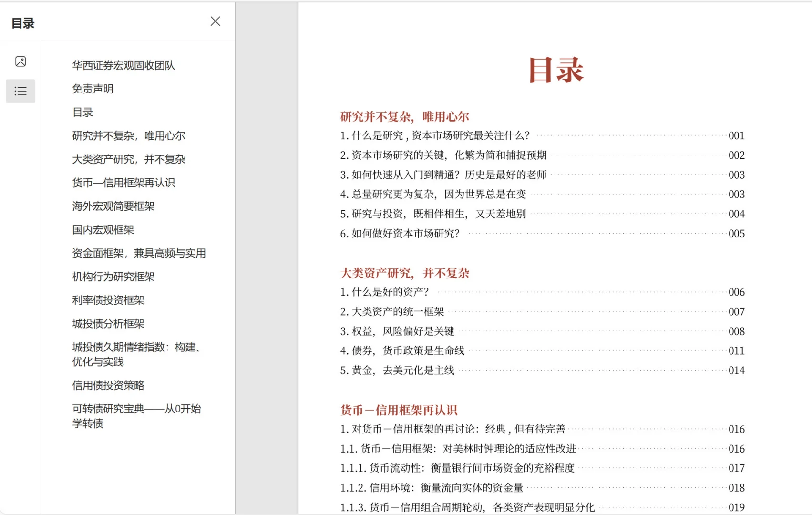This screenshot has width=812, height=515.
Task: Select 资金面框架，兼具高频与实用 entry
Action: 139,253
